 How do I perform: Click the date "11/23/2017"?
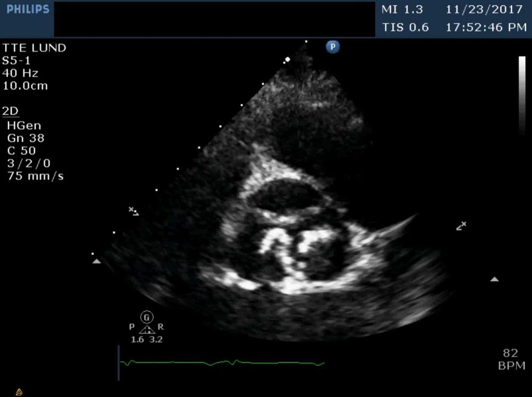point(484,9)
